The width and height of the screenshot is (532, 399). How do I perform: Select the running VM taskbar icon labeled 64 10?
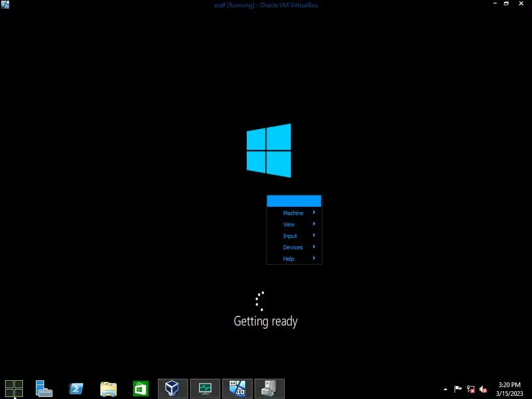[x=237, y=389]
